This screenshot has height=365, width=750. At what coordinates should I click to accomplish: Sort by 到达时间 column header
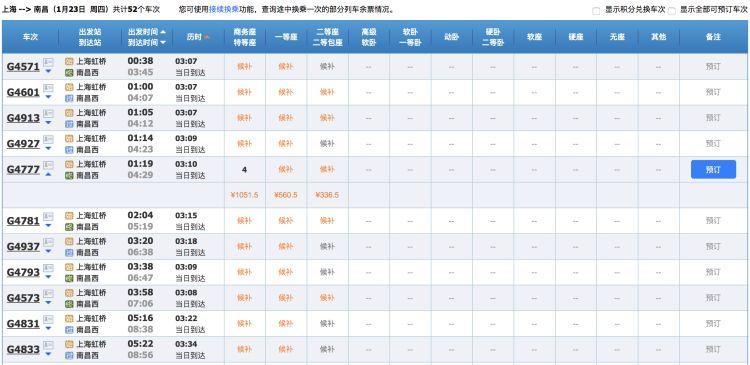pyautogui.click(x=143, y=43)
